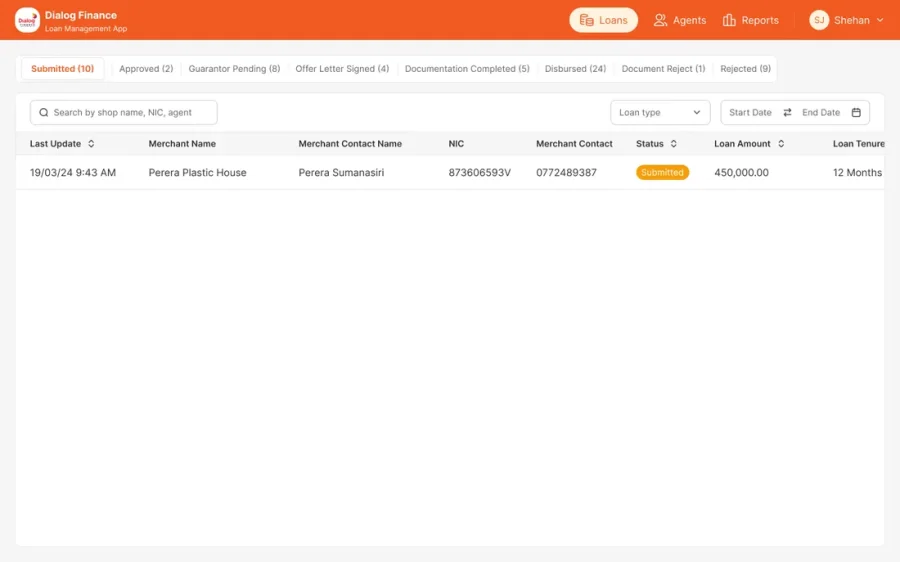Click the NIC column header

(456, 144)
